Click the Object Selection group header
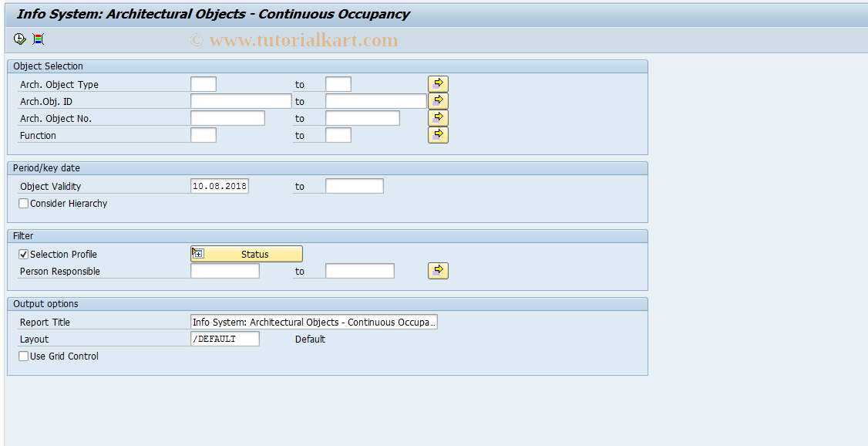The height and width of the screenshot is (446, 868). coord(327,66)
